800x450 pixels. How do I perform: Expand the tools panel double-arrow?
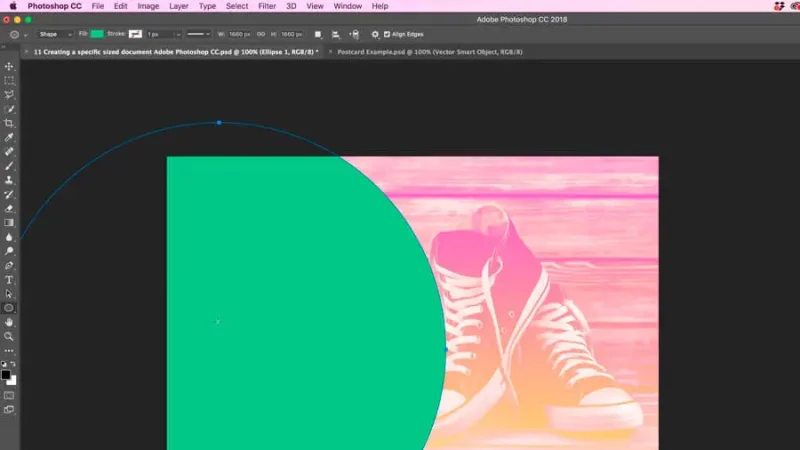point(4,46)
